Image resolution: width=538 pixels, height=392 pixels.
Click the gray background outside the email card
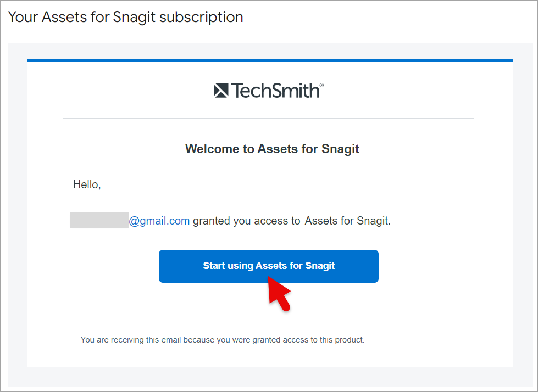pyautogui.click(x=17, y=205)
